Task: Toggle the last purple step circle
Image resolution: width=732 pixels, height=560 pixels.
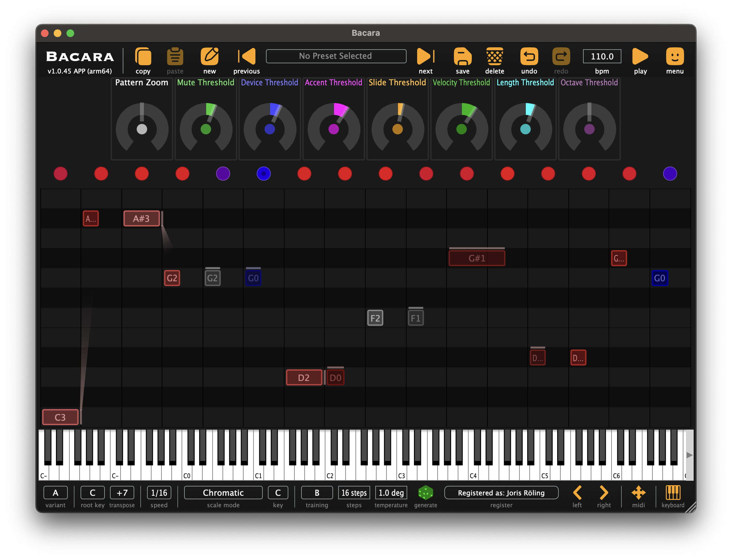Action: click(670, 174)
